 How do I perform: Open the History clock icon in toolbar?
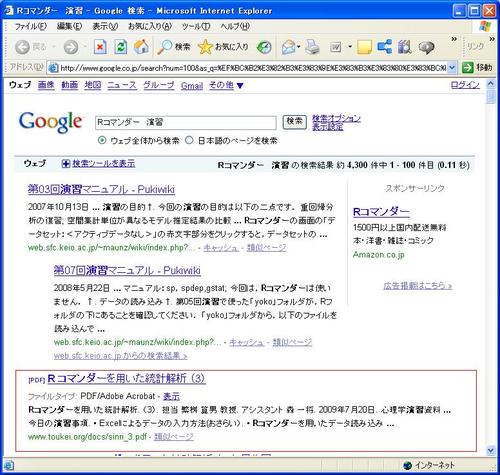point(264,47)
